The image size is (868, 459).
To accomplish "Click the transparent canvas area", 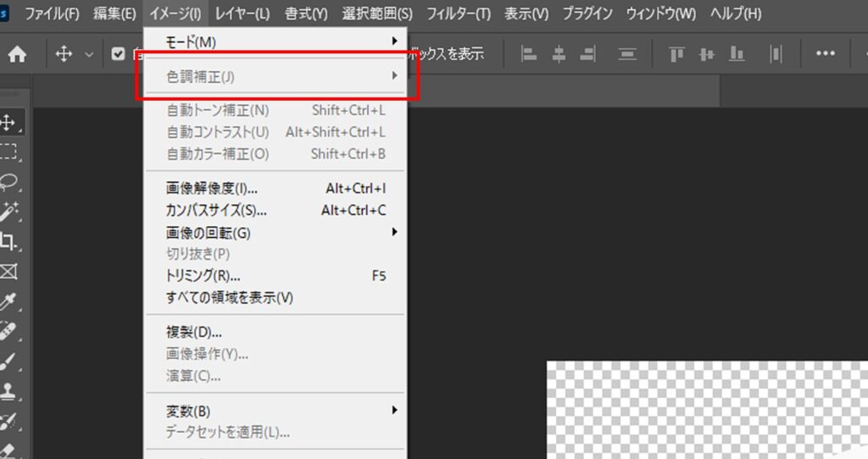I will [x=708, y=410].
